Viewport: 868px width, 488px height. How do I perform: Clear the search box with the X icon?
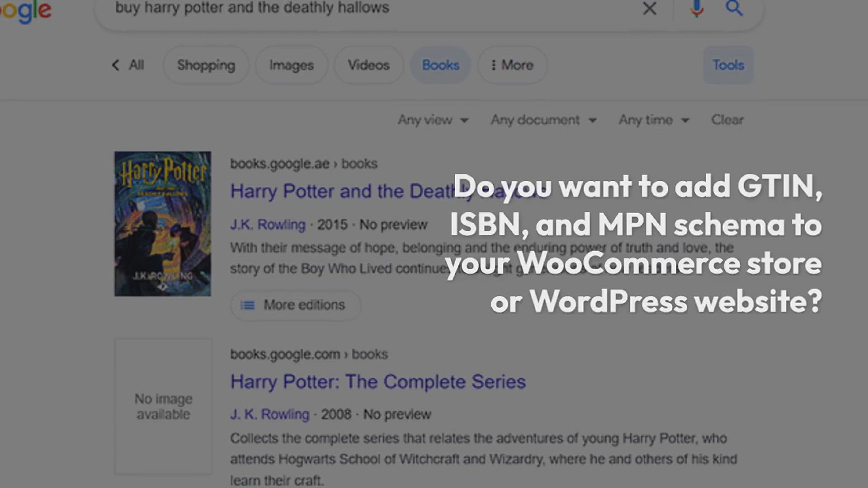[x=649, y=8]
